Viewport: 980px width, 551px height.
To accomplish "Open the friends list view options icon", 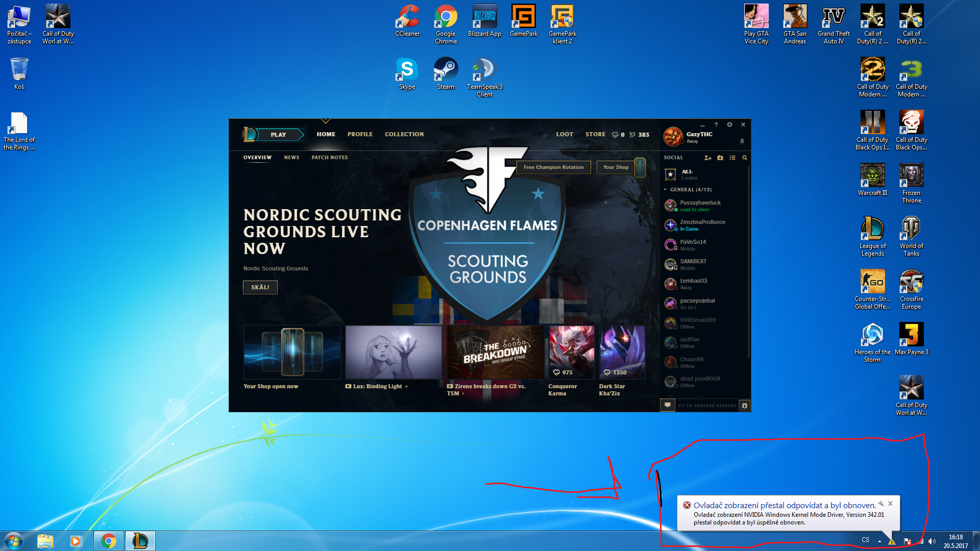I will coord(732,158).
